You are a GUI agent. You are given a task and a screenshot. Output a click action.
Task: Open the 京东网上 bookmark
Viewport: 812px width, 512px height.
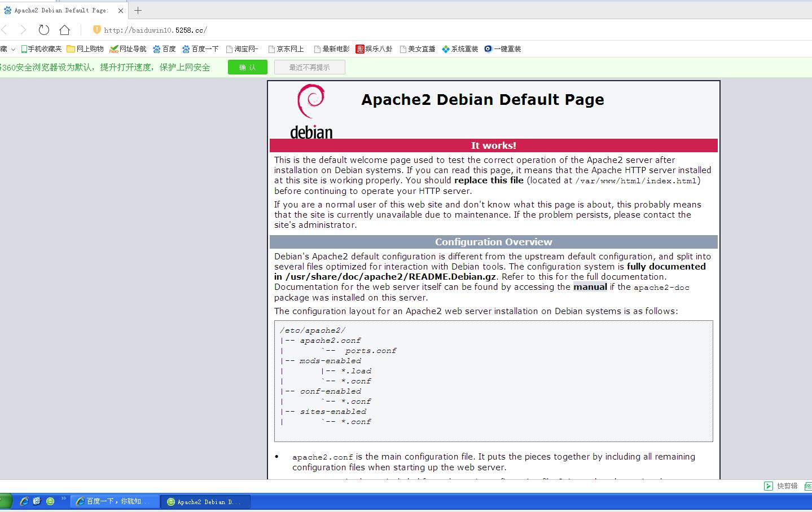coord(286,49)
